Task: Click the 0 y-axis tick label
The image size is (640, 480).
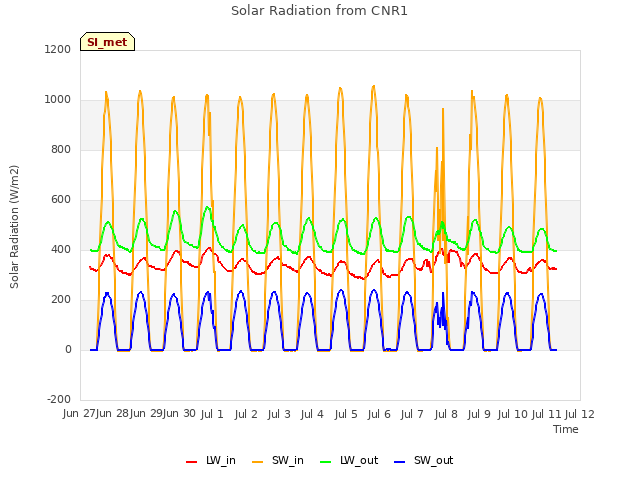Action: tap(68, 349)
